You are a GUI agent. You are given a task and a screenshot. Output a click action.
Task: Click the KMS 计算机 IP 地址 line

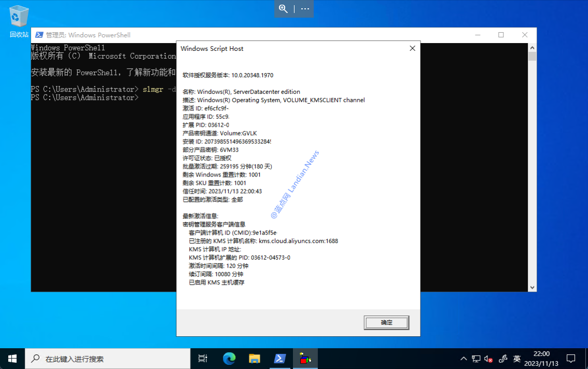point(215,249)
